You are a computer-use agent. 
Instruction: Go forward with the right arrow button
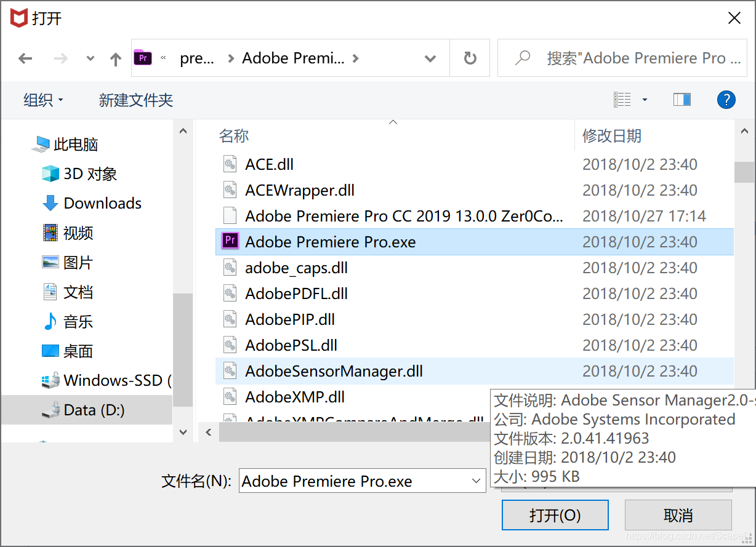pyautogui.click(x=61, y=58)
